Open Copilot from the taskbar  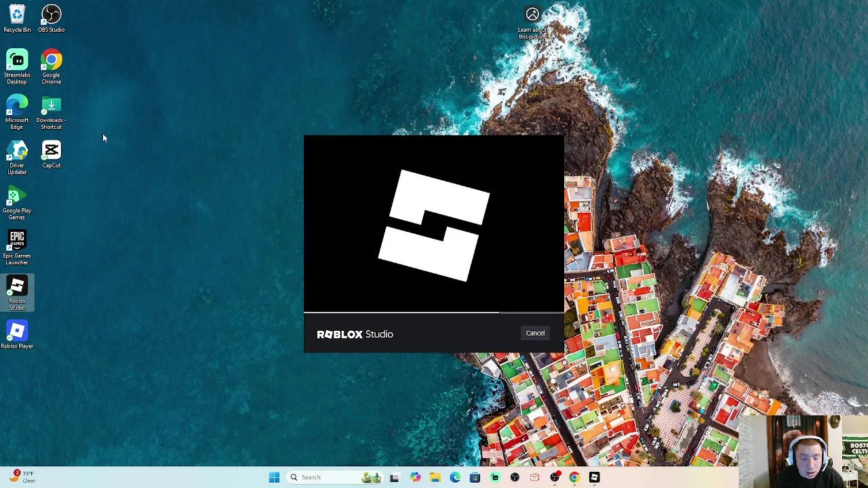415,477
